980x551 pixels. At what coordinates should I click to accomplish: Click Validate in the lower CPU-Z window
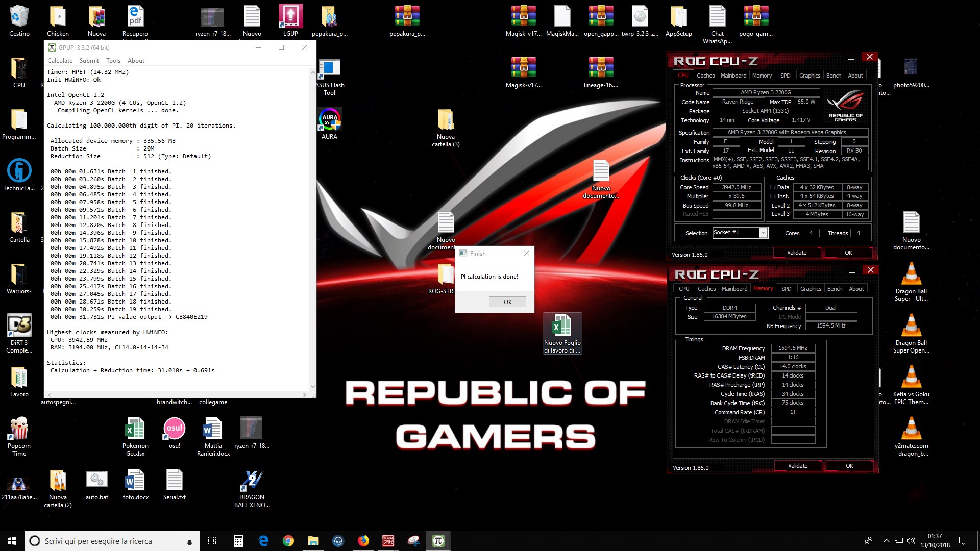tap(798, 466)
